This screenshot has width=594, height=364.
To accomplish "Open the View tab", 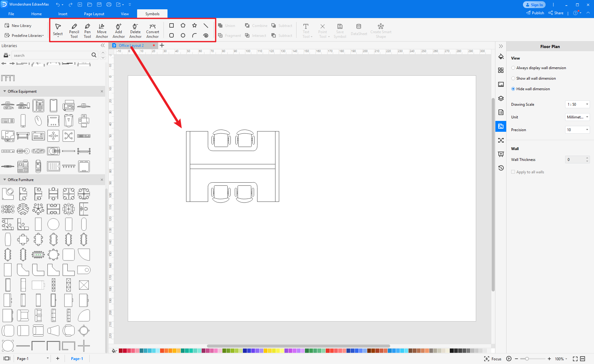I will [125, 14].
